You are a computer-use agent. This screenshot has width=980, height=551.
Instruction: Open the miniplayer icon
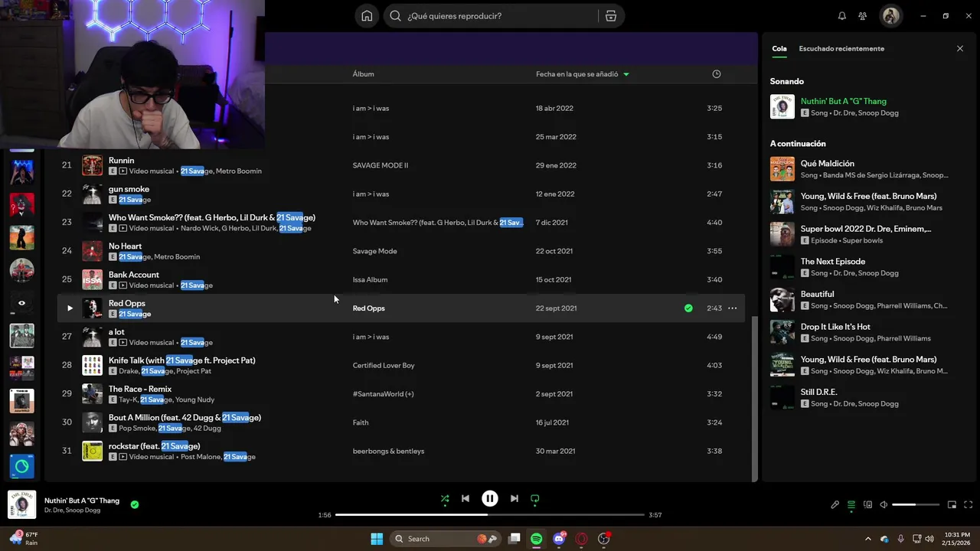tap(952, 504)
